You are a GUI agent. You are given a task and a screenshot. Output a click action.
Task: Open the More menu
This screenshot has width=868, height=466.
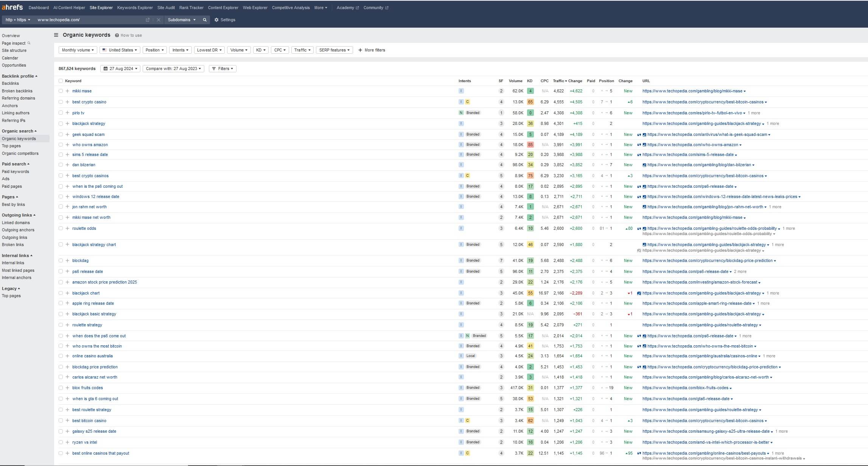click(x=321, y=8)
